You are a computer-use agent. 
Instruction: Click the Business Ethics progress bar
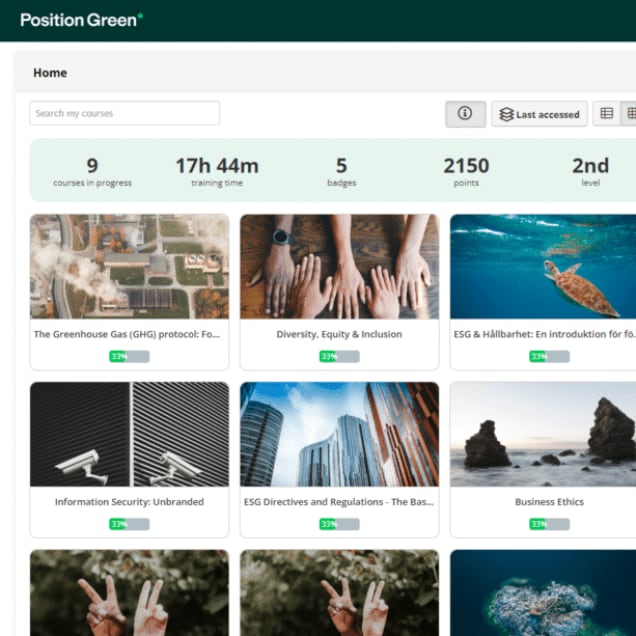click(x=548, y=524)
